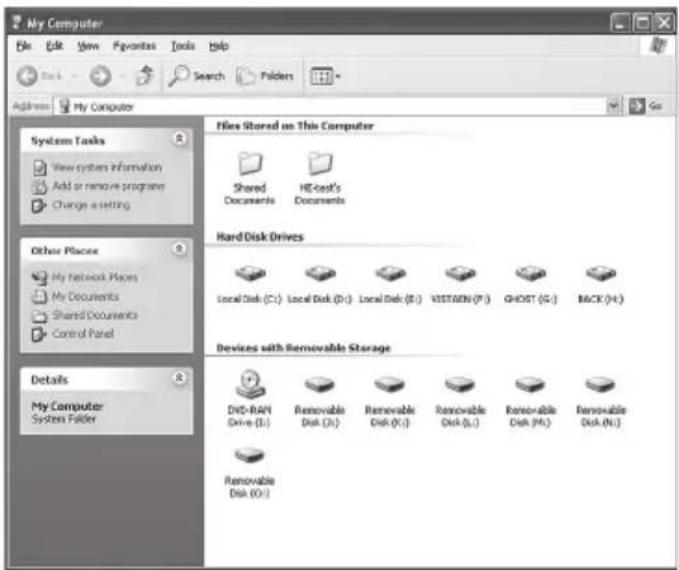Select Removable Disk (K:)
Viewport: 679px width, 570px height.
390,402
